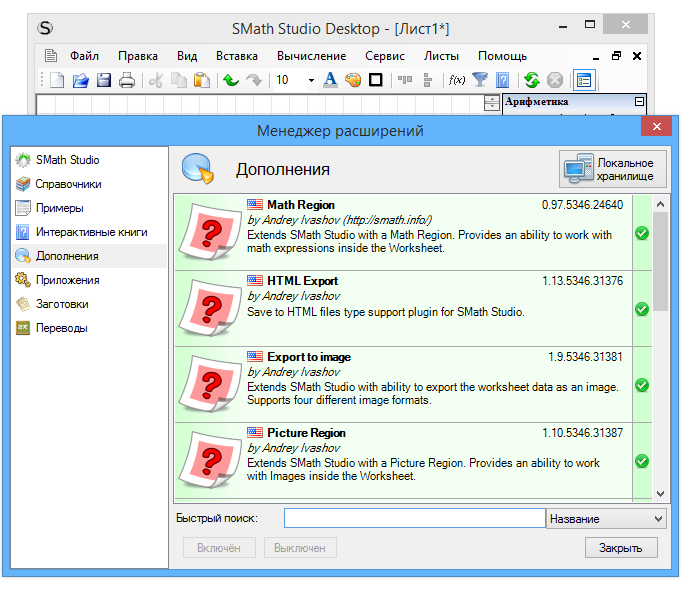Open the Название search dropdown
Image resolution: width=697 pixels, height=596 pixels.
(606, 519)
